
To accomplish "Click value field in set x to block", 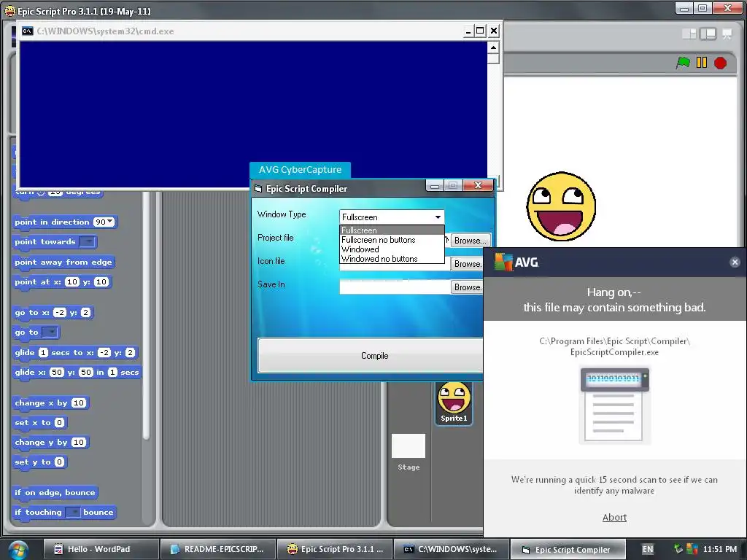I will (x=59, y=422).
